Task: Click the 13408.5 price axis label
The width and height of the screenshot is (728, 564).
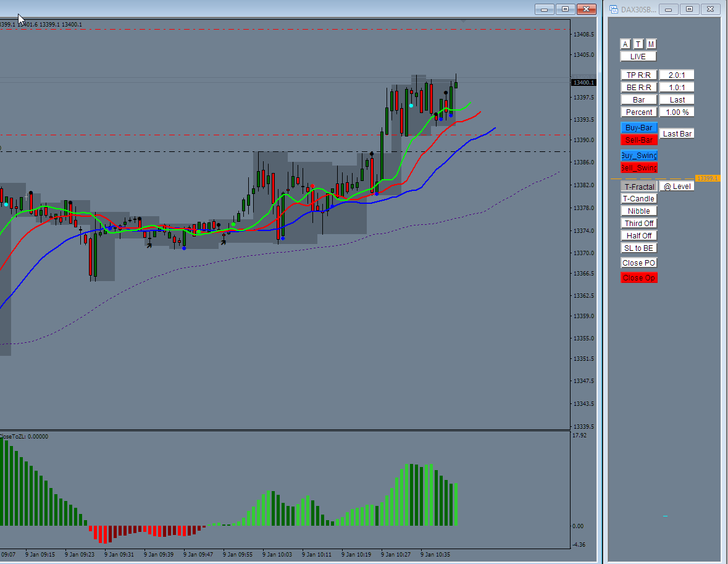Action: coord(584,35)
